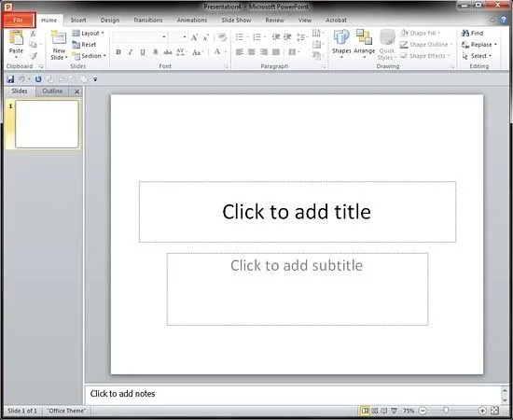Open the Quick Styles gallery

387,45
